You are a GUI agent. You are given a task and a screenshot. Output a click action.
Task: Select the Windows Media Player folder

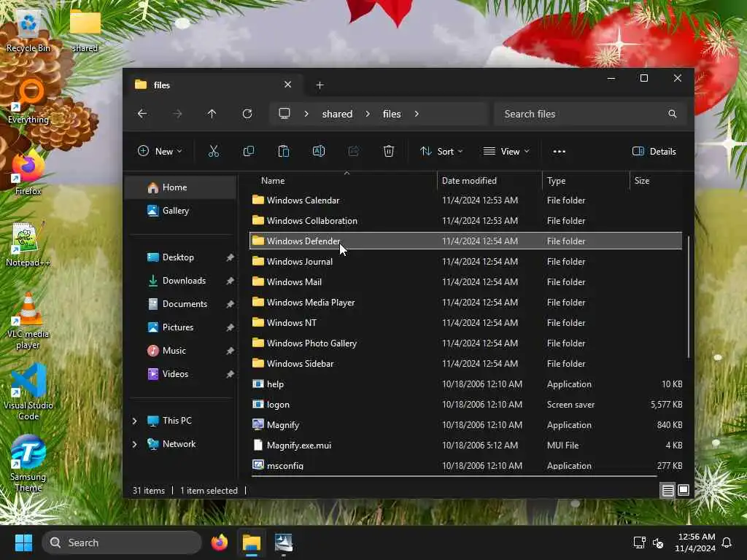point(465,303)
